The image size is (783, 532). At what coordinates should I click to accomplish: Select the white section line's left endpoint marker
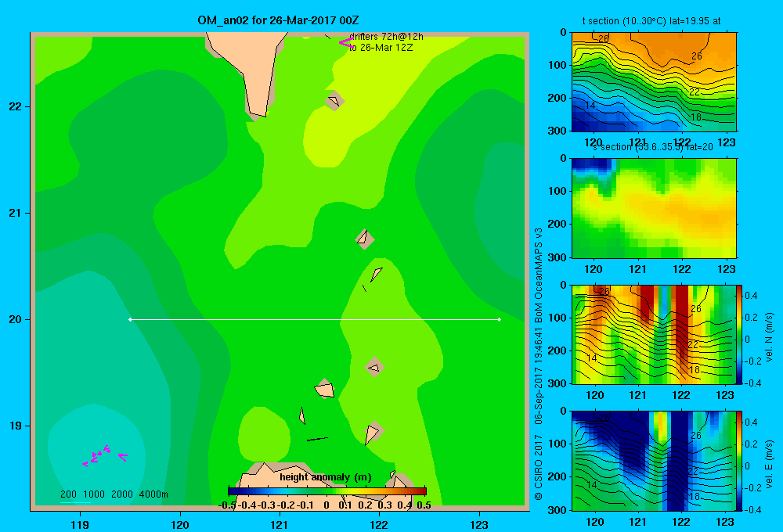130,319
